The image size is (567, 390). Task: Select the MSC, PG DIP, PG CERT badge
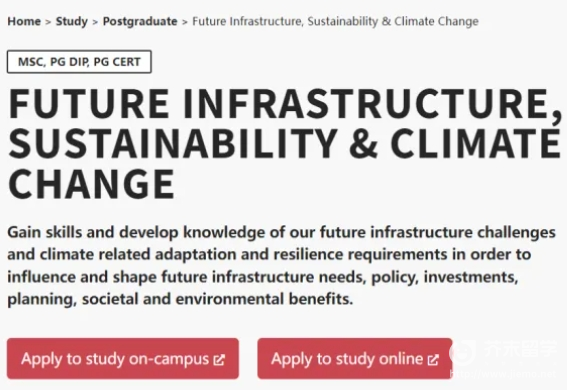click(x=79, y=62)
